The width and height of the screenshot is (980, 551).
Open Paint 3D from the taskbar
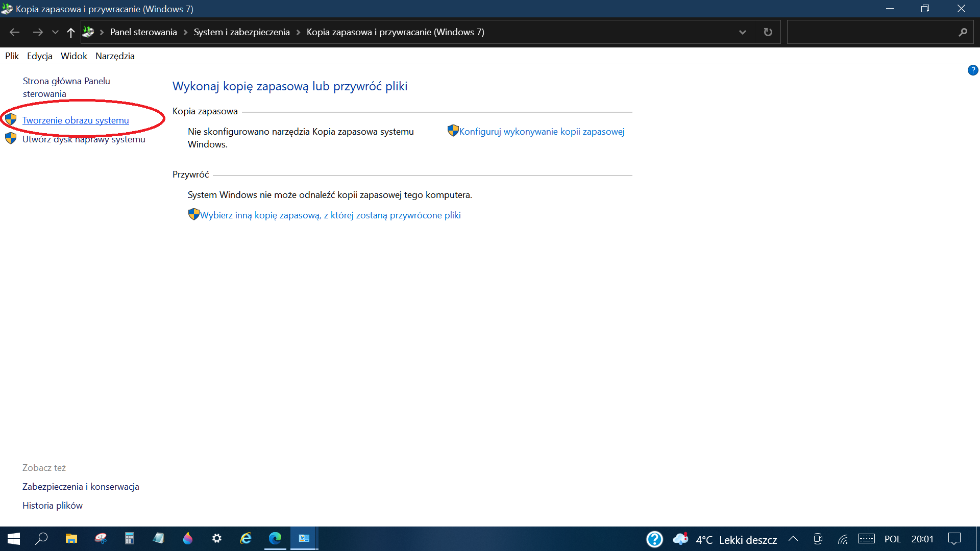(188, 538)
